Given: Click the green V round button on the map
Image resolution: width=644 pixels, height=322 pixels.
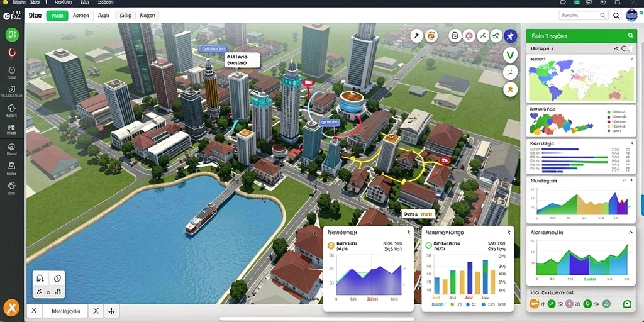Looking at the screenshot, I should pos(510,55).
